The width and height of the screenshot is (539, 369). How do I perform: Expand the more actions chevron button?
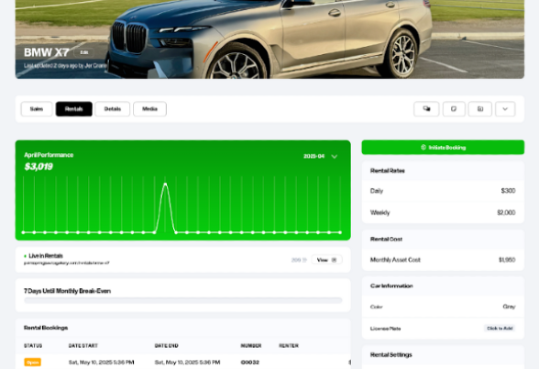tap(505, 109)
